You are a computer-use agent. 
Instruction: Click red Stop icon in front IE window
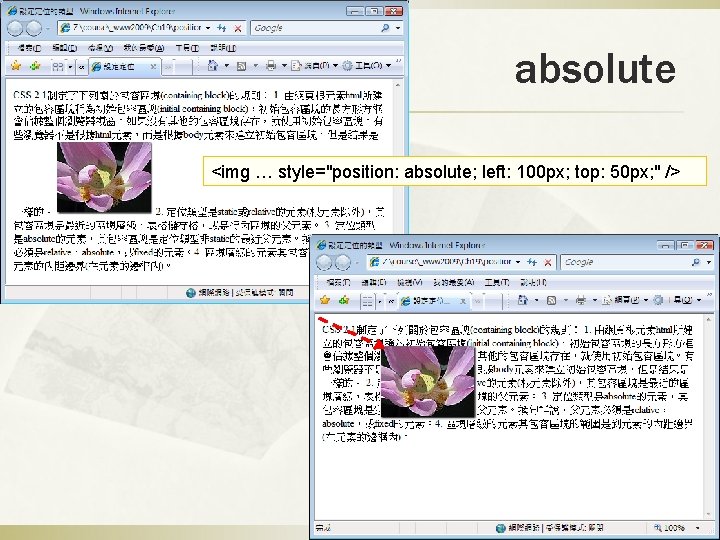548,263
